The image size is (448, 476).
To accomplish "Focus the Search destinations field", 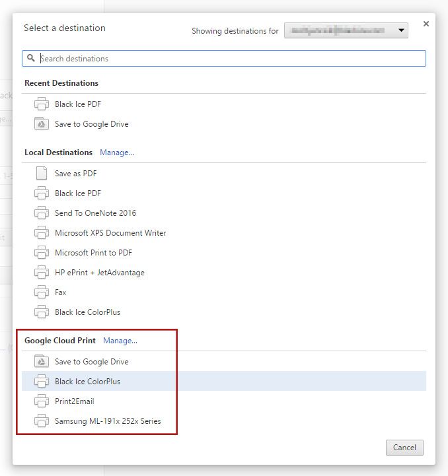I will (x=225, y=58).
